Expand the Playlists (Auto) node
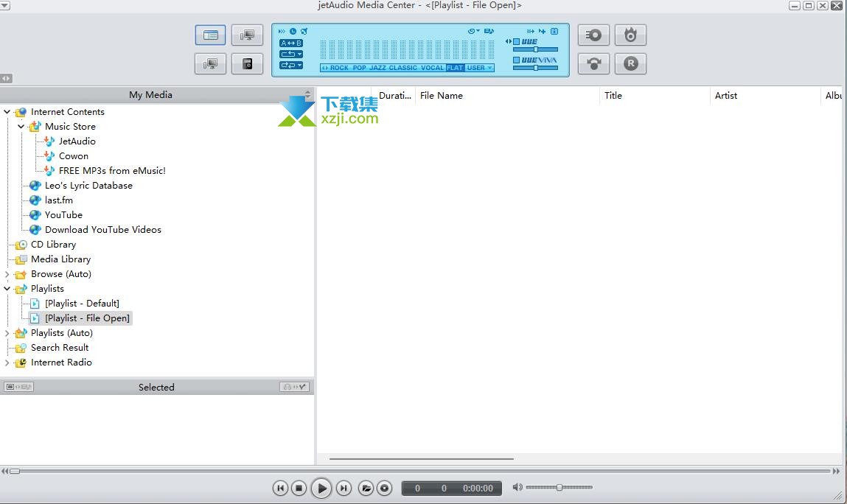This screenshot has width=847, height=504. point(7,333)
